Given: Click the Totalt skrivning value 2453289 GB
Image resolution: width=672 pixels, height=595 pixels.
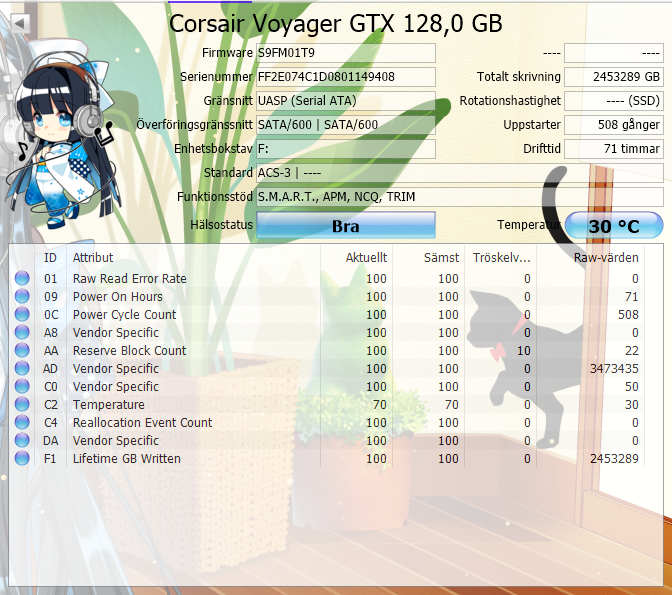Looking at the screenshot, I should tap(614, 77).
